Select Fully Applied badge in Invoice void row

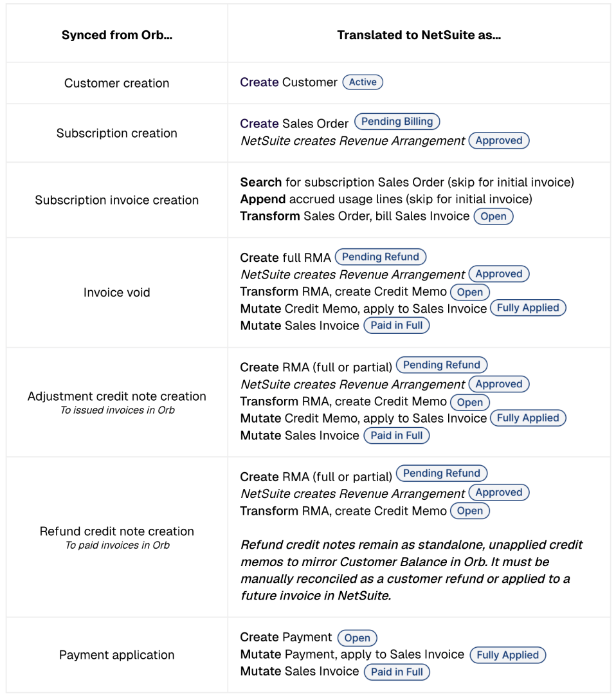527,308
